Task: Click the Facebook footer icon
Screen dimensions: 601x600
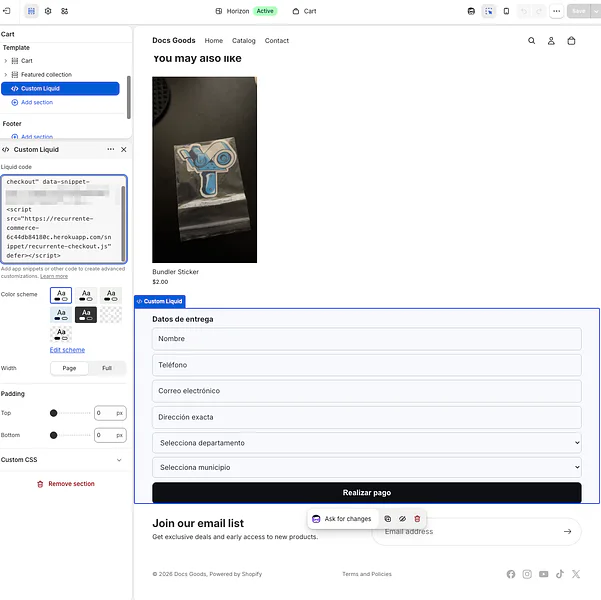Action: [511, 574]
